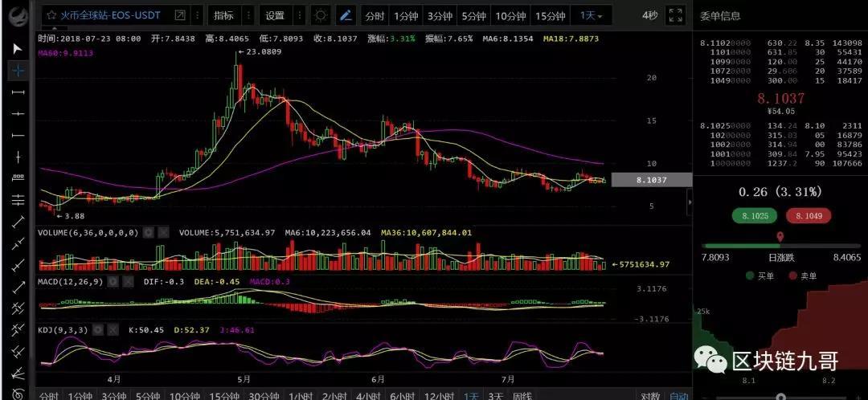This screenshot has height=400, width=868.
Task: Open chart in pop-out window icon
Action: coord(180,15)
